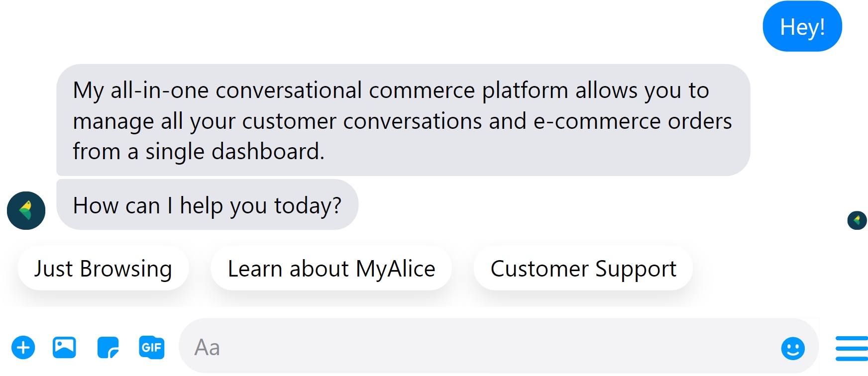868x376 pixels.
Task: Click the word manage in bot message
Action: (x=113, y=121)
